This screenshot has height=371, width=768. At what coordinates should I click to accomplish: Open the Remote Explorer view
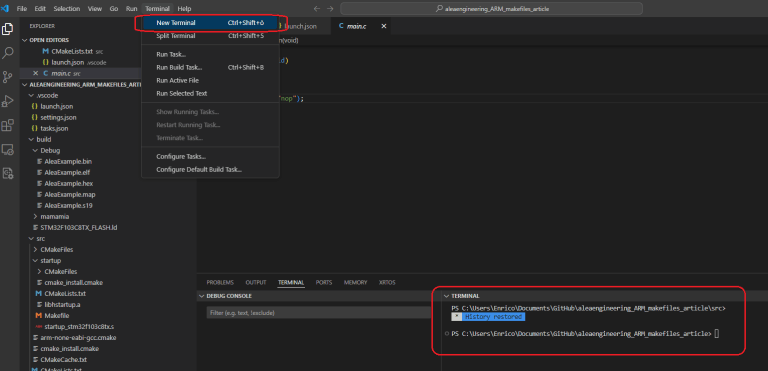click(x=7, y=149)
